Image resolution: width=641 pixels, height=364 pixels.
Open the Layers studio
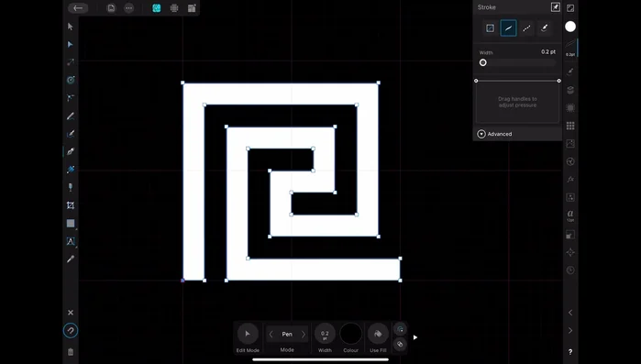tap(570, 90)
